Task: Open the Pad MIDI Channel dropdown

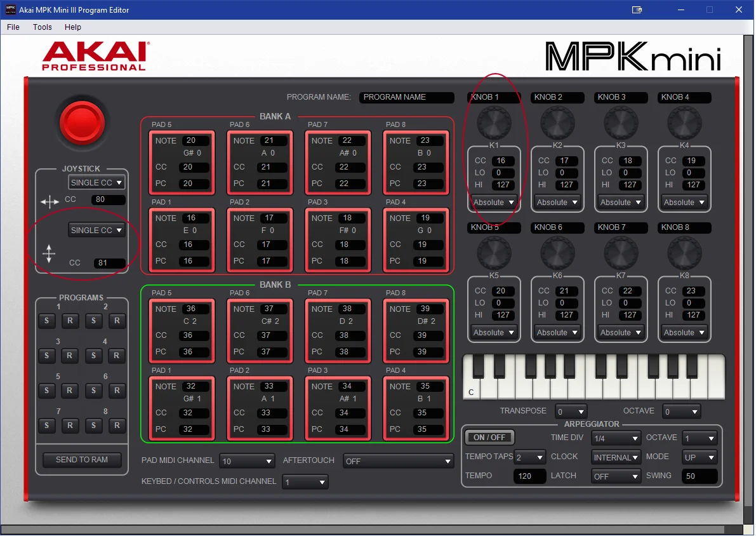Action: [x=247, y=462]
